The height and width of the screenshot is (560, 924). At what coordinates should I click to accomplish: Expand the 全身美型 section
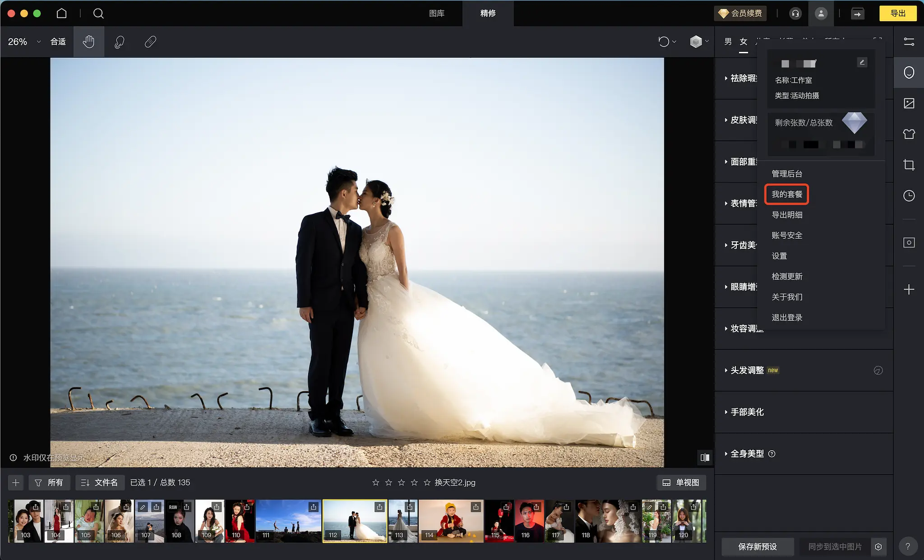pyautogui.click(x=747, y=454)
